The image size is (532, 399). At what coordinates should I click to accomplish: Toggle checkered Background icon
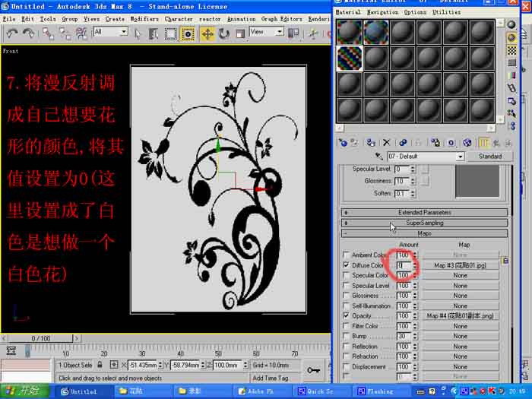511,51
